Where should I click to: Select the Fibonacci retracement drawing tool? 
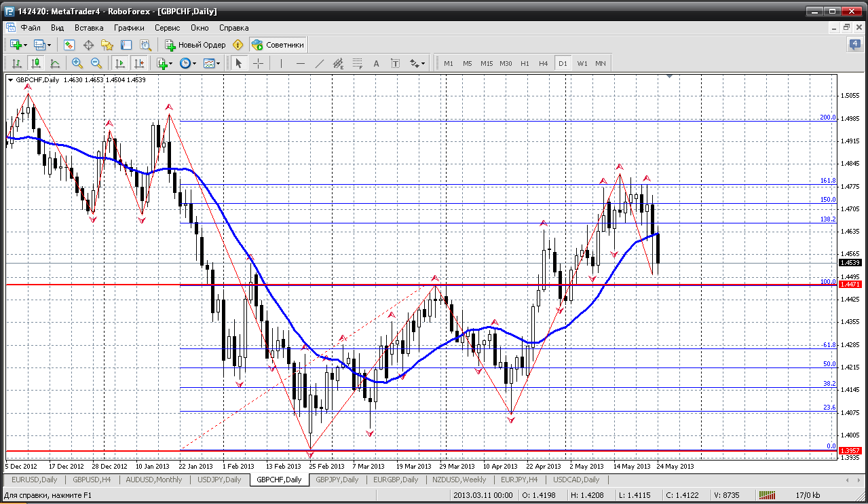pos(358,63)
